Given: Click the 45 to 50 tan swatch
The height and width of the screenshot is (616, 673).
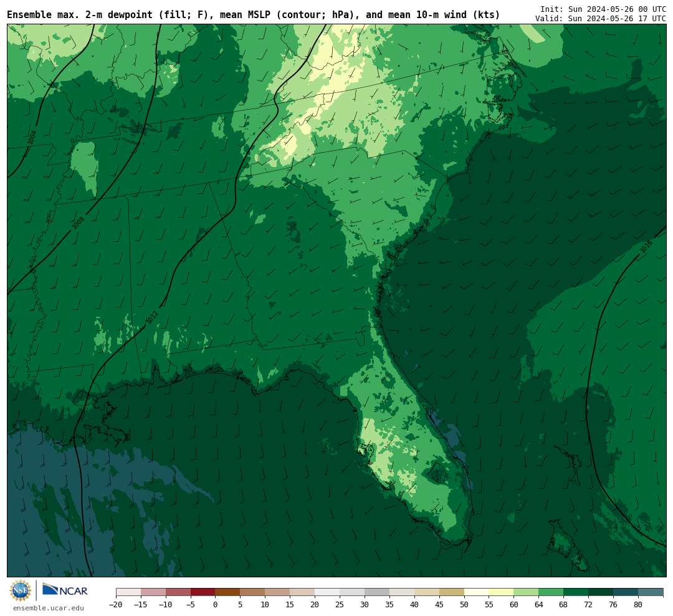Looking at the screenshot, I should click(x=452, y=592).
